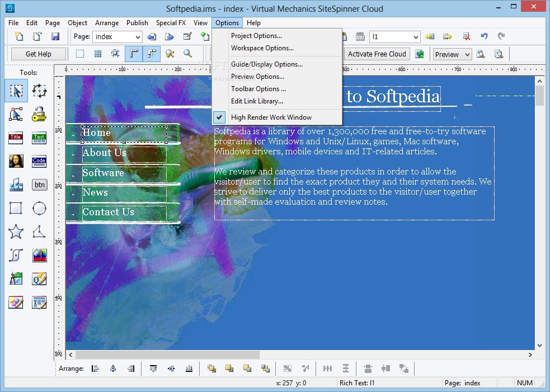The width and height of the screenshot is (550, 392).
Task: Bring object to front in Arrange bar
Action: [x=211, y=368]
